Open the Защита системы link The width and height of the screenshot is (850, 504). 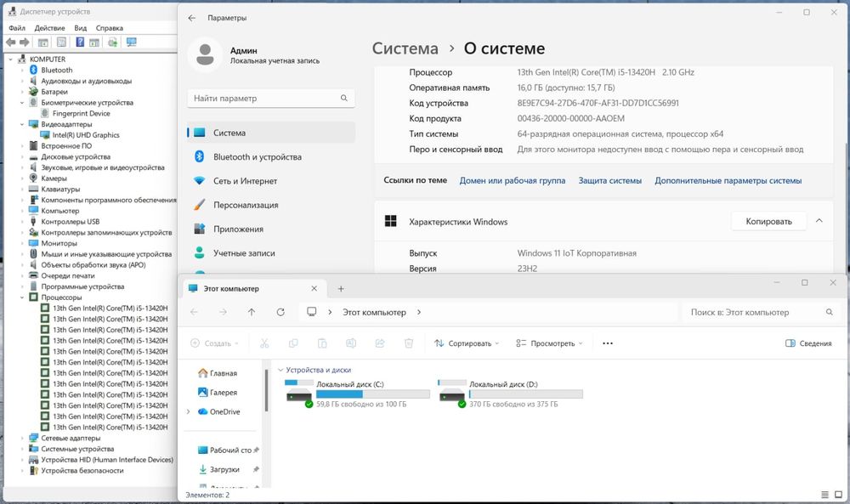point(609,180)
